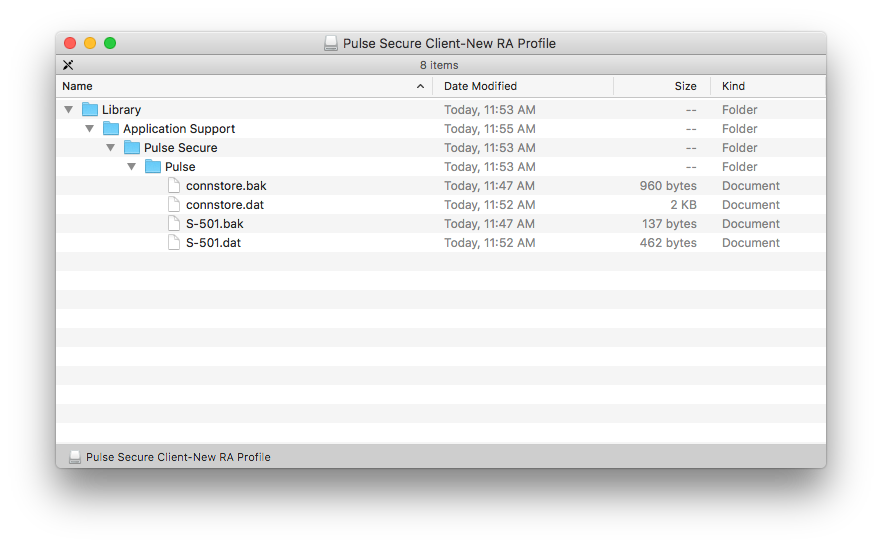This screenshot has width=882, height=548.
Task: Click the disk icon in the path bar
Action: (x=75, y=457)
